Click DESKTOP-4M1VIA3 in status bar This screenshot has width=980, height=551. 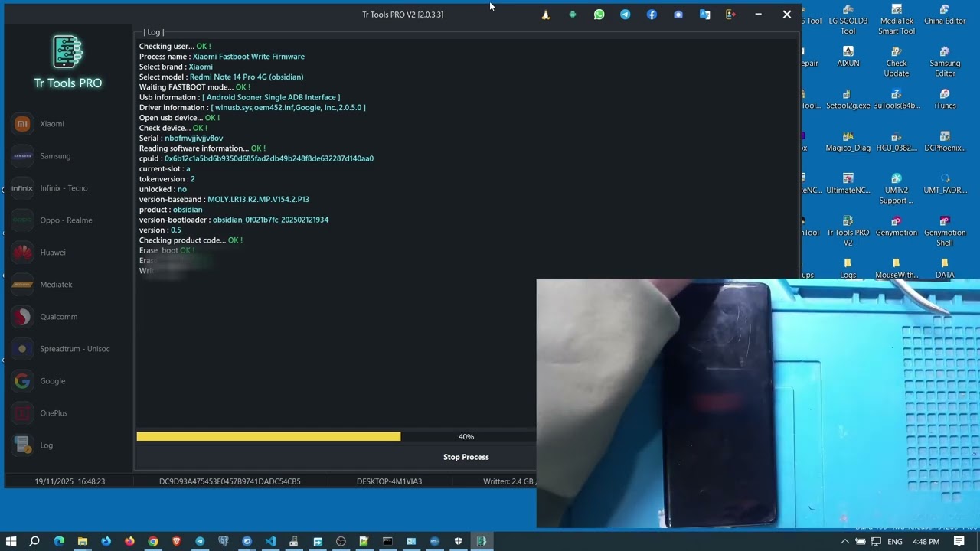[x=389, y=481]
